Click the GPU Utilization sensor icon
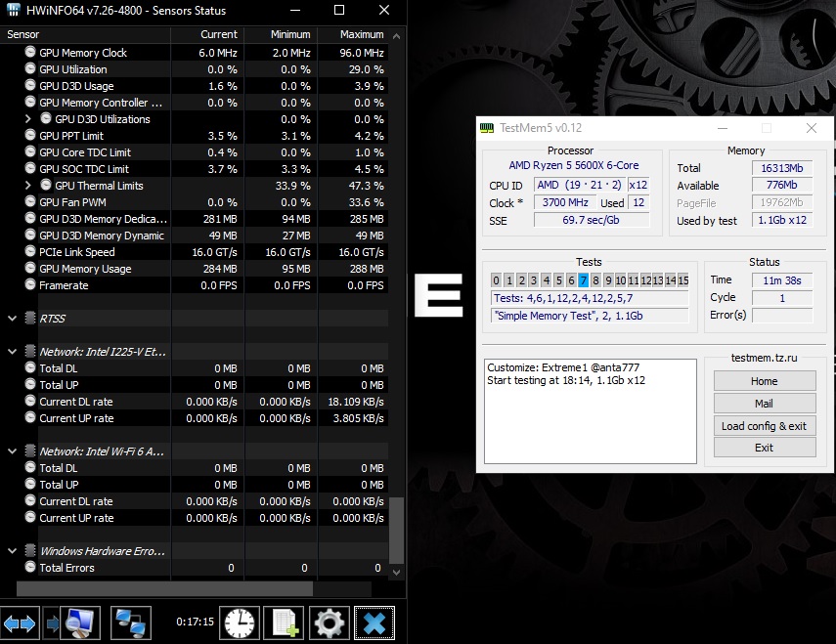Viewport: 836px width, 644px height. (30, 68)
